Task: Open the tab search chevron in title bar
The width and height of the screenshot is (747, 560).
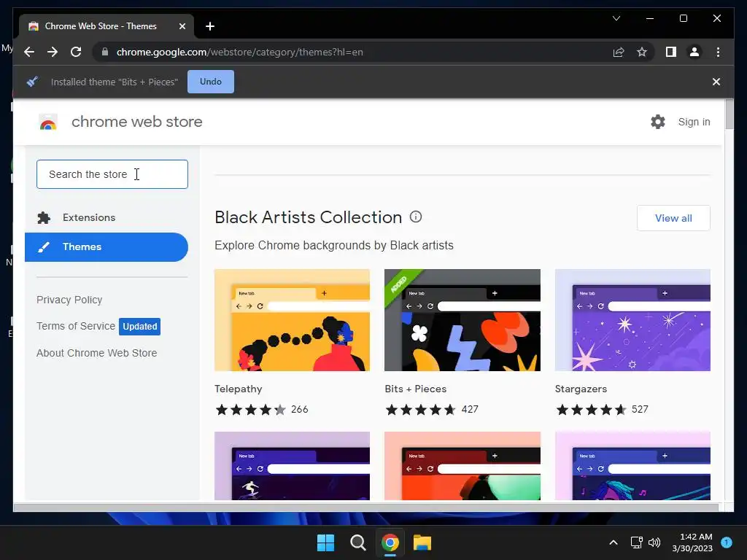Action: [x=616, y=18]
